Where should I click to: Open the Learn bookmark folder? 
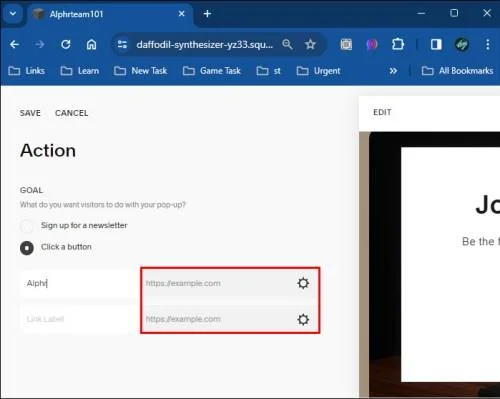[x=79, y=71]
